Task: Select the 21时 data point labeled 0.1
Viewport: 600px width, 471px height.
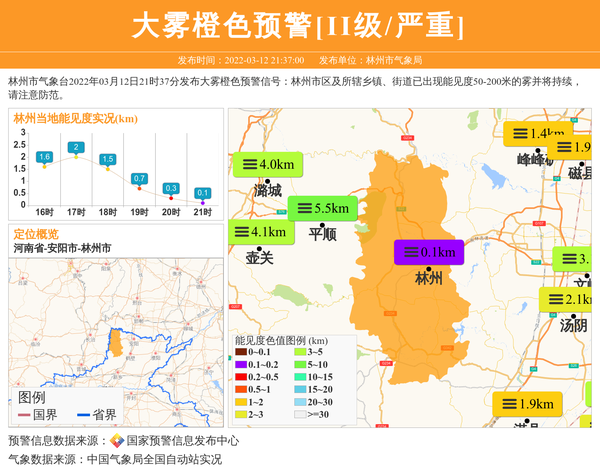Action: click(203, 201)
